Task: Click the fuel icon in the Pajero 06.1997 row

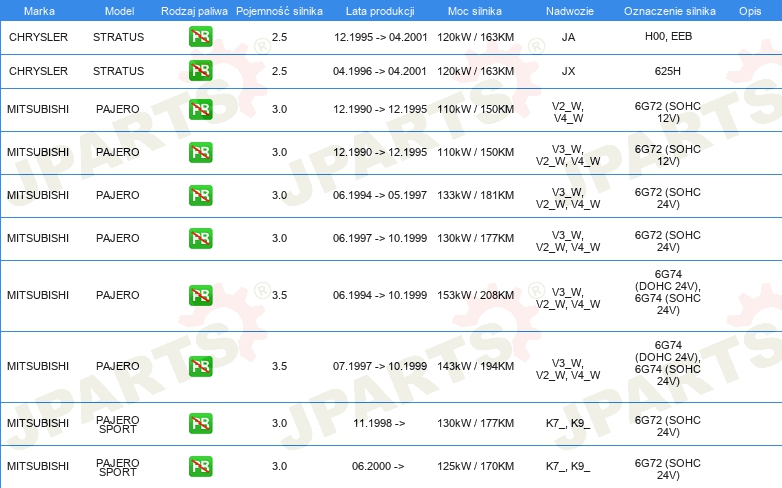Action: click(x=200, y=238)
